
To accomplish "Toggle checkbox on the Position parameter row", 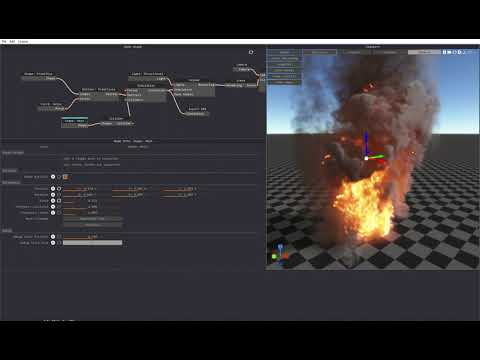I will point(59,189).
